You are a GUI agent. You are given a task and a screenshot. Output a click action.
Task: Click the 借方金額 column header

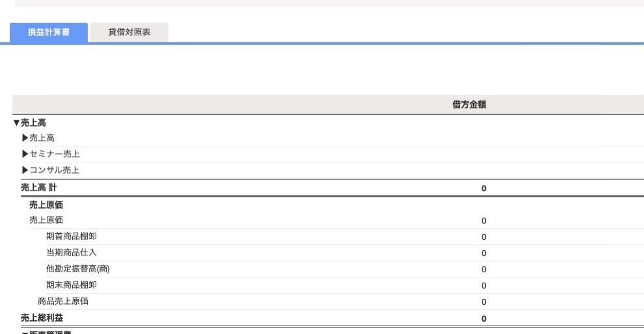[469, 105]
